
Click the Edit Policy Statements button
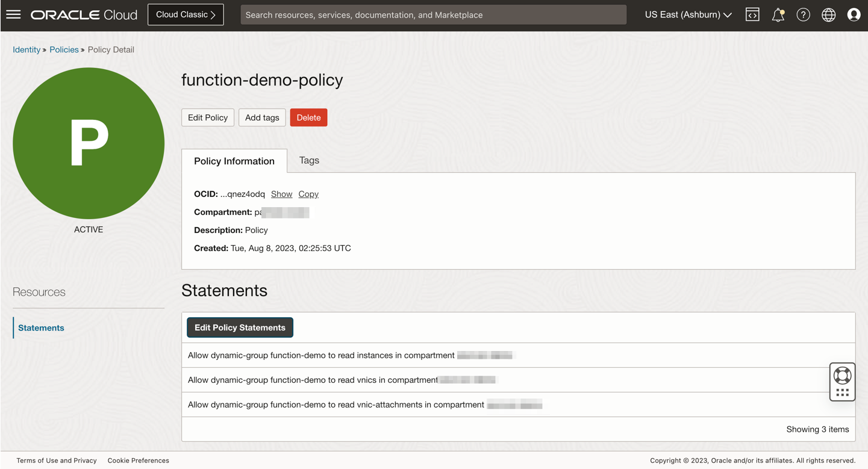click(x=240, y=328)
